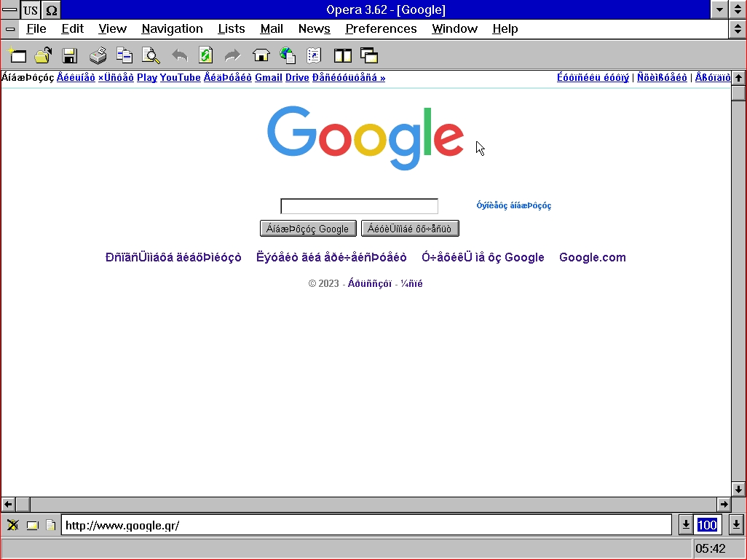The width and height of the screenshot is (747, 560).
Task: Click the Tile windows icon
Action: pyautogui.click(x=342, y=56)
